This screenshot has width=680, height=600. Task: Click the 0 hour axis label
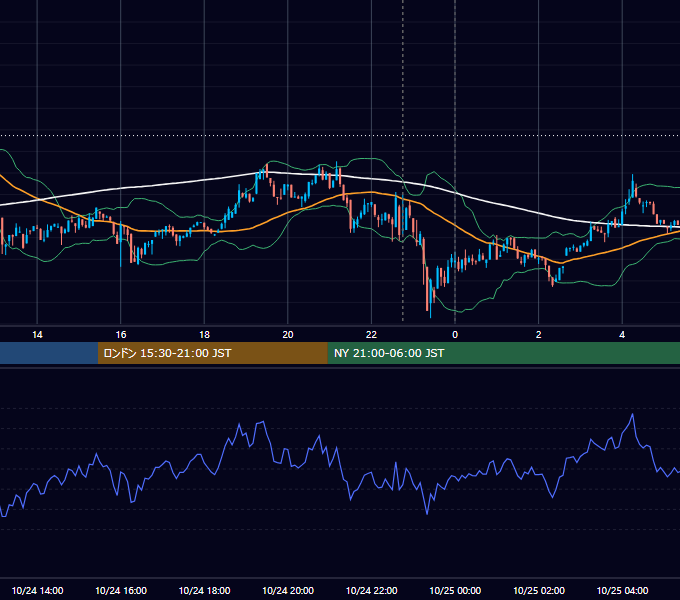455,335
